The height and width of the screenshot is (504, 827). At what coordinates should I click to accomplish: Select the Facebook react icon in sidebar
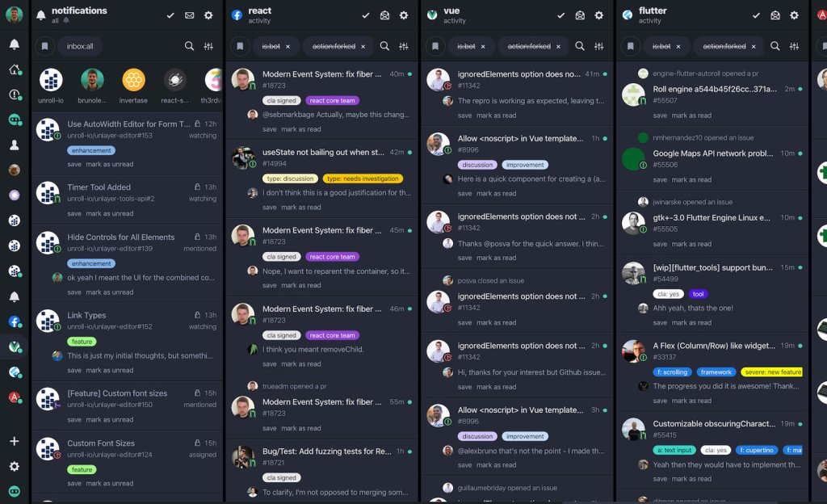point(15,321)
